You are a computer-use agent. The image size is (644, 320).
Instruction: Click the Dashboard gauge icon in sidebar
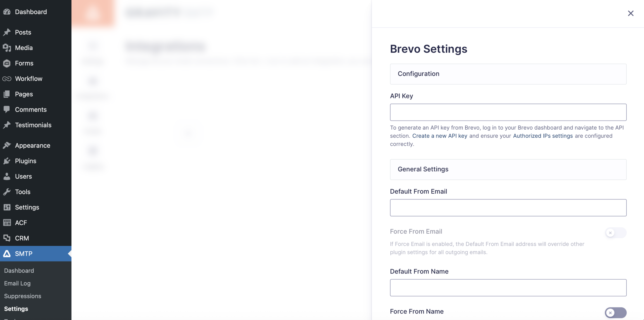(x=7, y=12)
